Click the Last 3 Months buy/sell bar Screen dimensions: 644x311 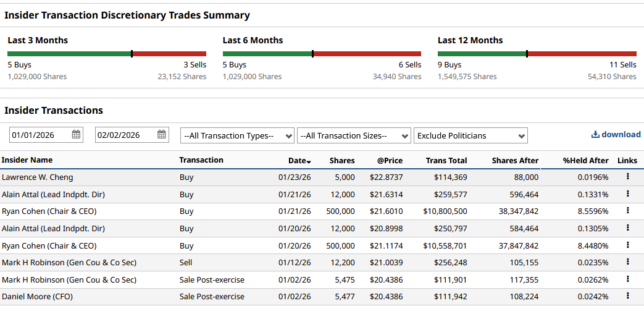[107, 54]
